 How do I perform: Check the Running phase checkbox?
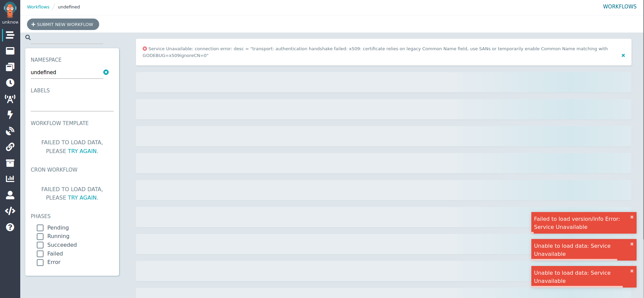(x=40, y=236)
